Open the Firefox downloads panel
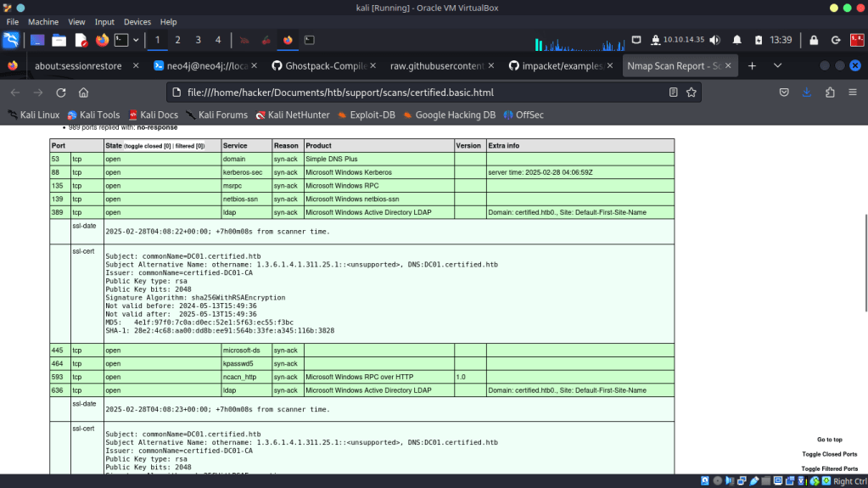Screen dimensions: 868x488 click(807, 93)
